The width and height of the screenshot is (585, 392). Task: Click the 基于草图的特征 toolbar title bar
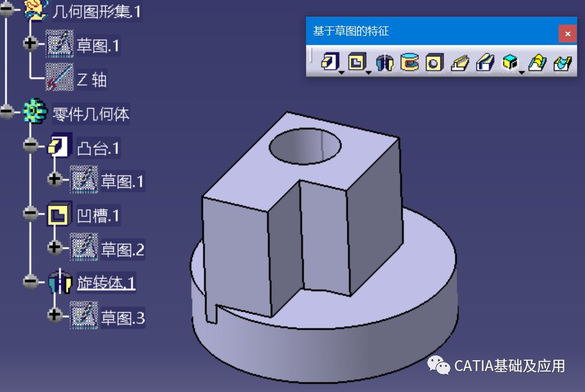pos(432,31)
